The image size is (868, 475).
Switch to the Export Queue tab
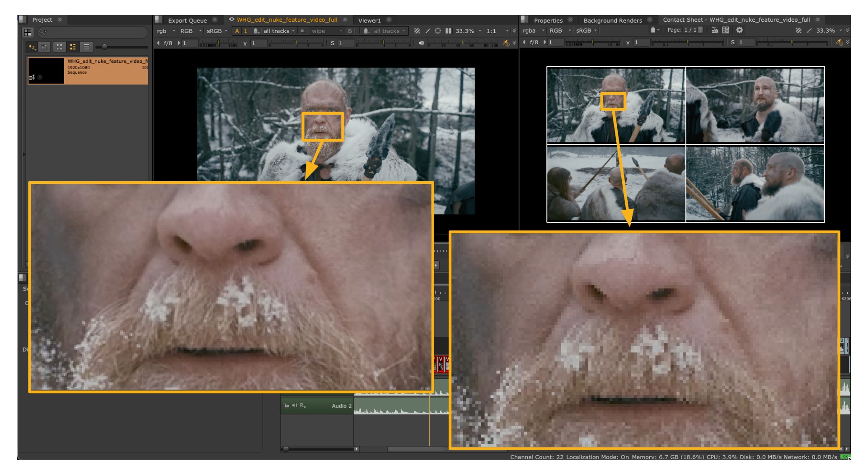[187, 20]
